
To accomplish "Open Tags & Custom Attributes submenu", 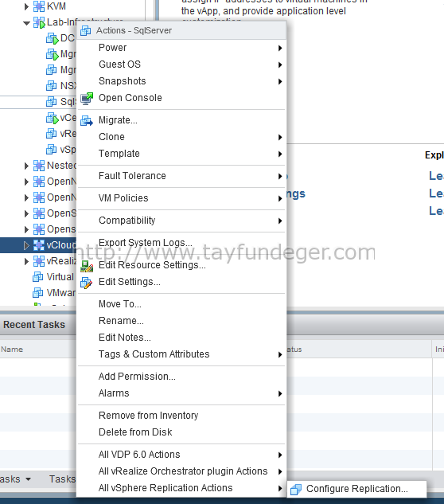I will (x=181, y=354).
